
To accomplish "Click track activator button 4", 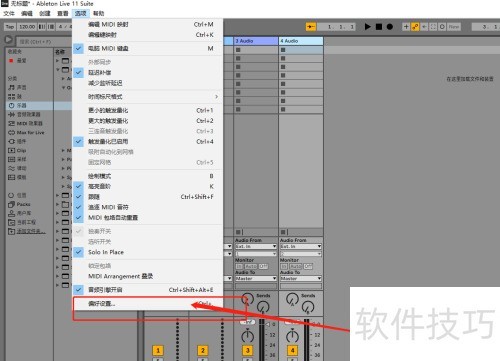I will click(x=292, y=350).
